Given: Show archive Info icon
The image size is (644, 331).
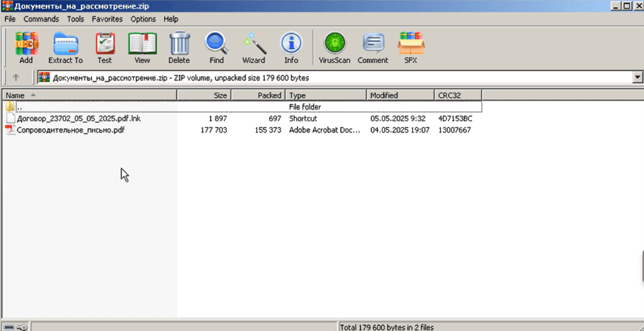Looking at the screenshot, I should point(291,48).
